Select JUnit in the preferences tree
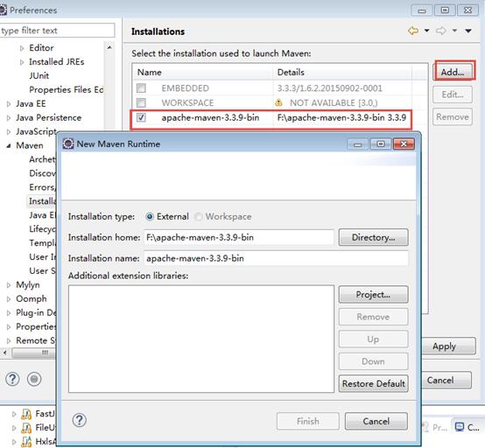This screenshot has height=448, width=485. pyautogui.click(x=39, y=76)
